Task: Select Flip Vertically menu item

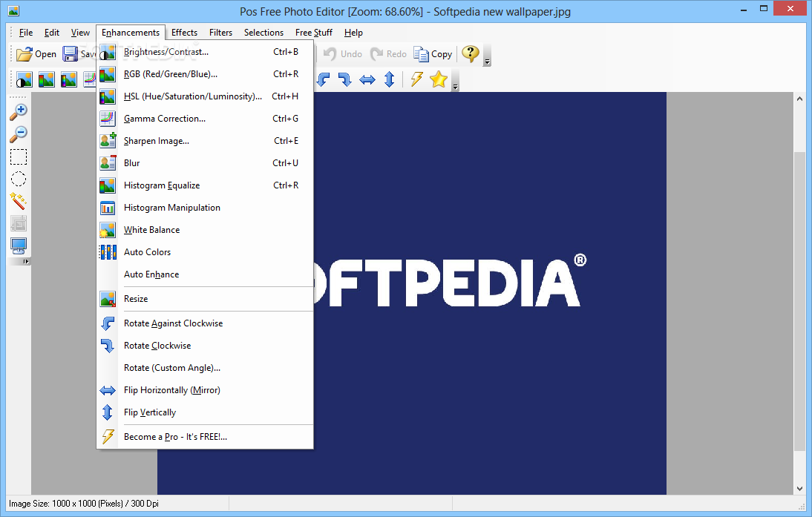Action: [205, 412]
